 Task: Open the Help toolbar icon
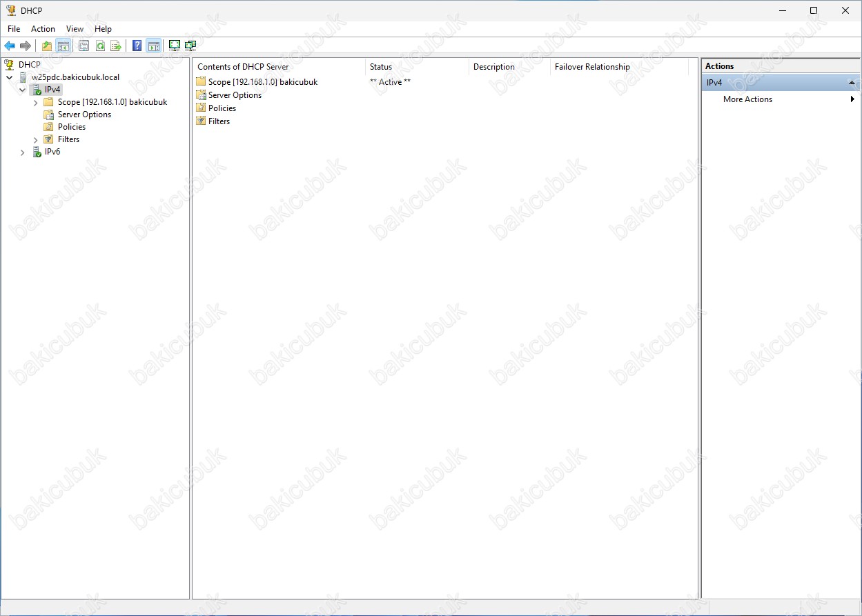point(137,46)
